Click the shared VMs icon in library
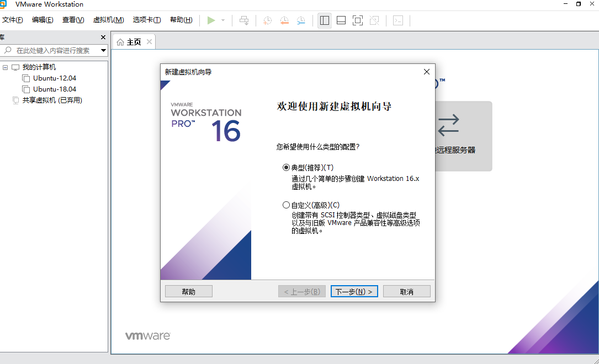The width and height of the screenshot is (599, 364). (15, 100)
